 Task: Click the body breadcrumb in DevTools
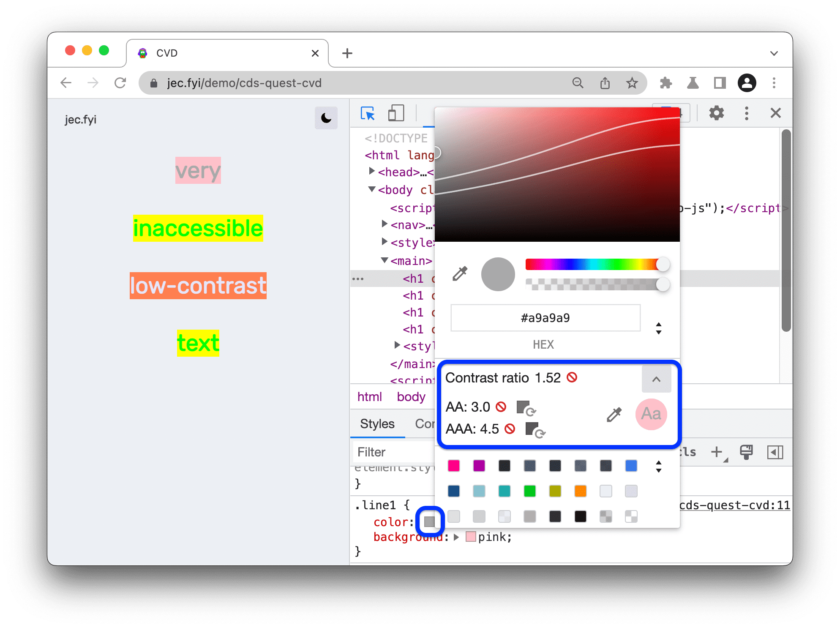tap(410, 399)
